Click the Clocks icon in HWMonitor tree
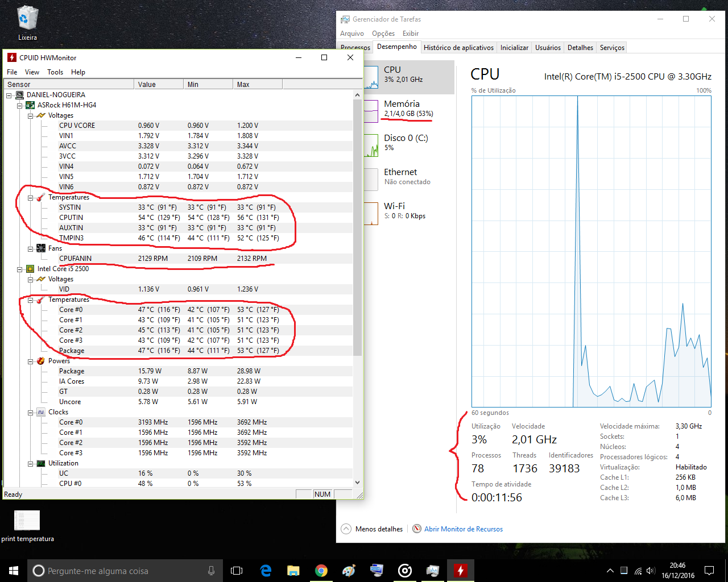 41,412
